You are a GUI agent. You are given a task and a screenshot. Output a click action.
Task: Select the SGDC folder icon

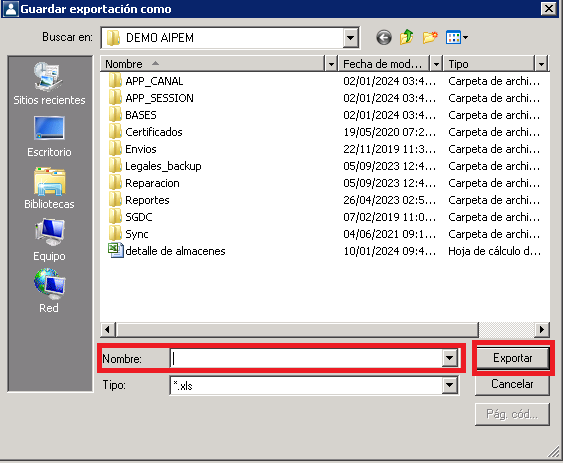[x=115, y=216]
